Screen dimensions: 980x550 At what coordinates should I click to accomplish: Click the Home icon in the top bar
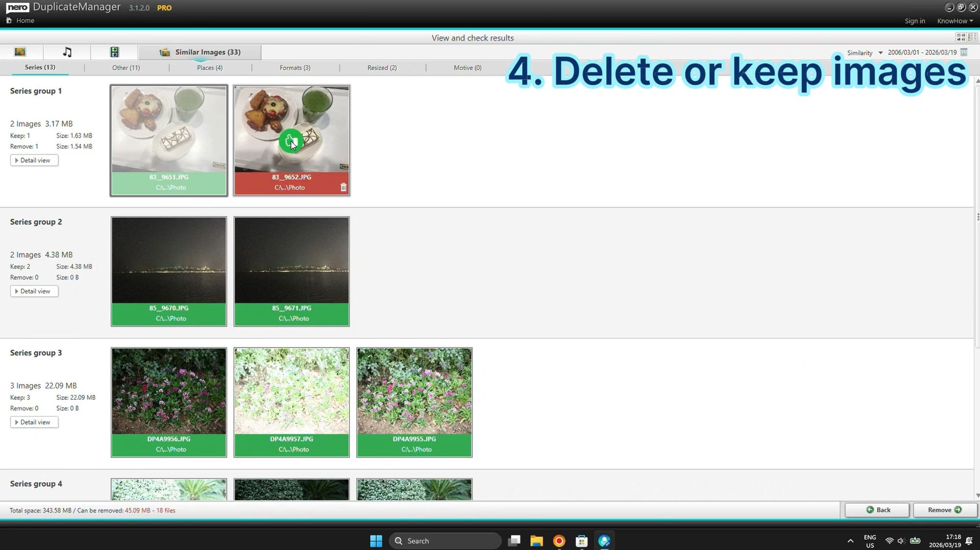pos(8,20)
